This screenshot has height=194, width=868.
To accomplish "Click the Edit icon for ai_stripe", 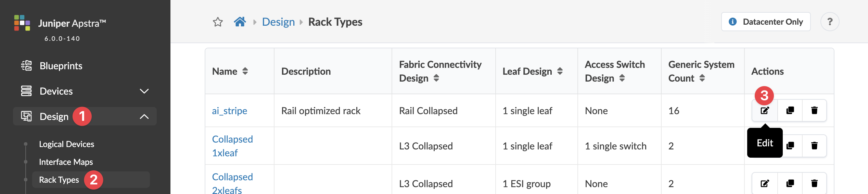I will point(765,110).
